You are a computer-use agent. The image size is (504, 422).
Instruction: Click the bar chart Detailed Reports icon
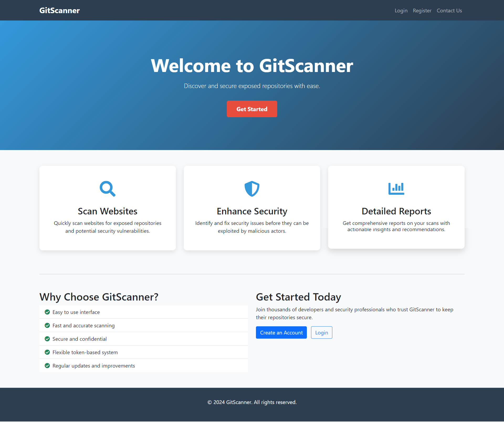tap(396, 188)
